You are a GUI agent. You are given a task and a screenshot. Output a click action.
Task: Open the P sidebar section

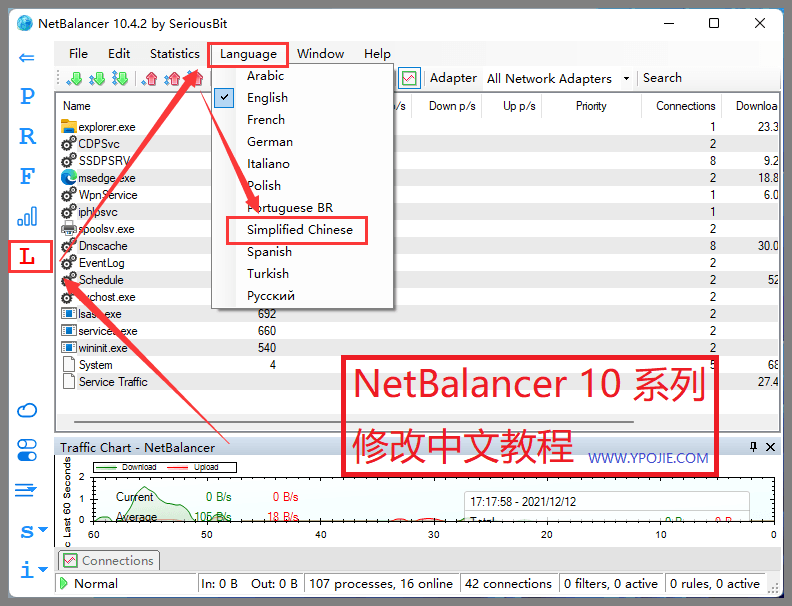point(27,95)
